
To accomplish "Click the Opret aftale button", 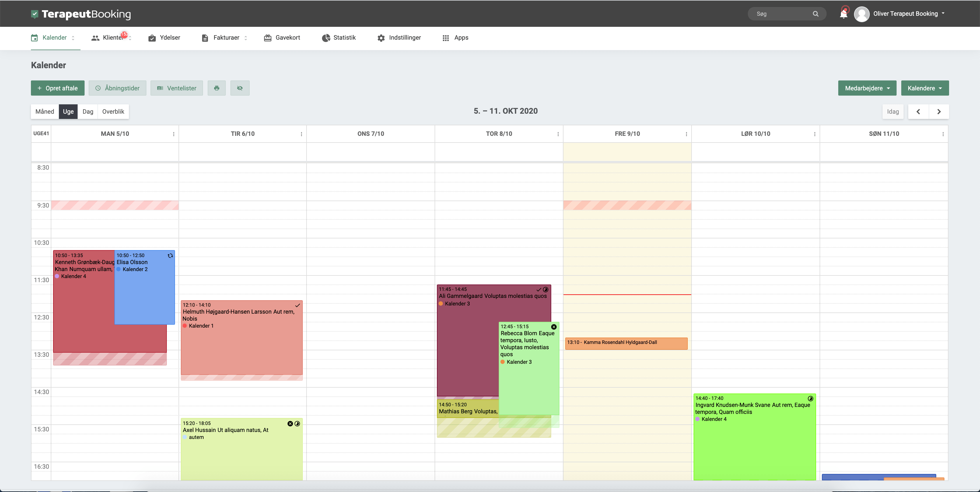I will point(57,88).
